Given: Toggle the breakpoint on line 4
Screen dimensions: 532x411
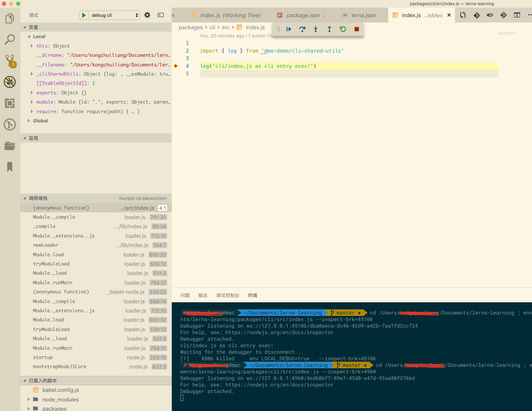Looking at the screenshot, I should coord(176,66).
